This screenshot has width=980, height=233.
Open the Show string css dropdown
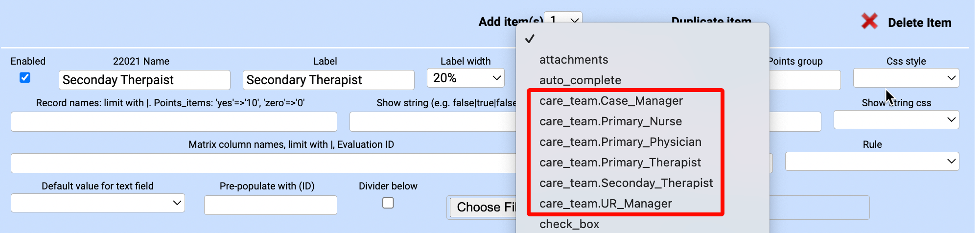point(896,120)
